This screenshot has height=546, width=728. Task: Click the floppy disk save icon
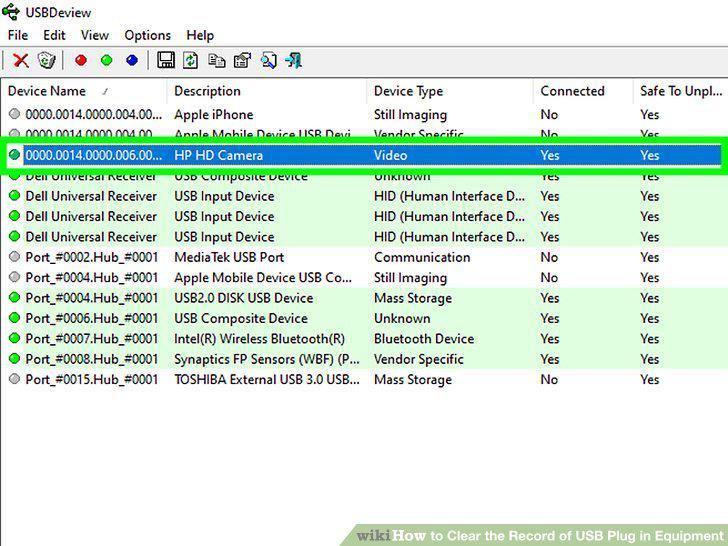click(166, 60)
